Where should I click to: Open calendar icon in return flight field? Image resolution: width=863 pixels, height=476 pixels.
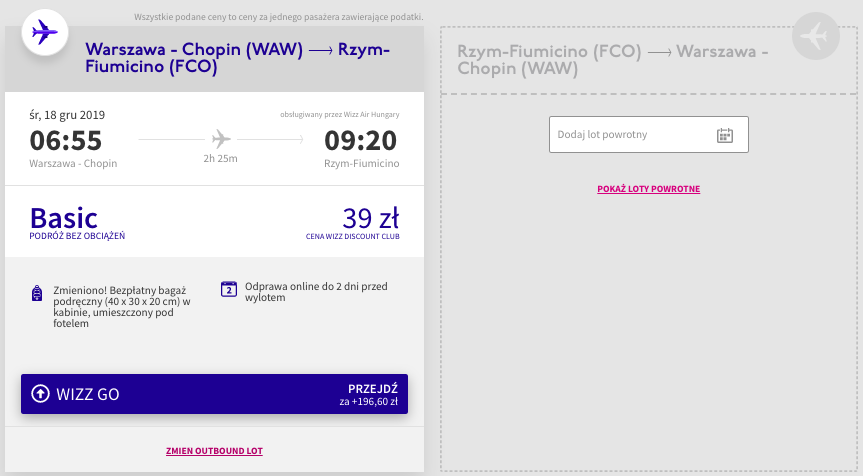point(725,135)
